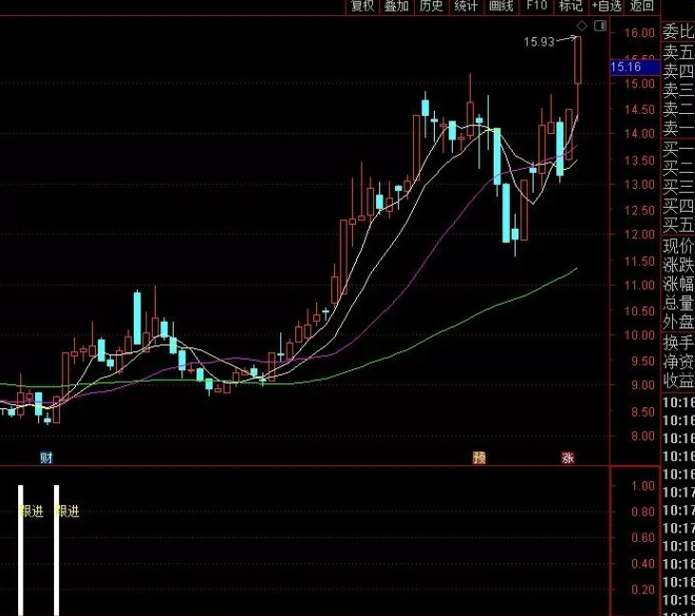Open the 统计 statistics menu
The width and height of the screenshot is (695, 616).
pos(466,7)
